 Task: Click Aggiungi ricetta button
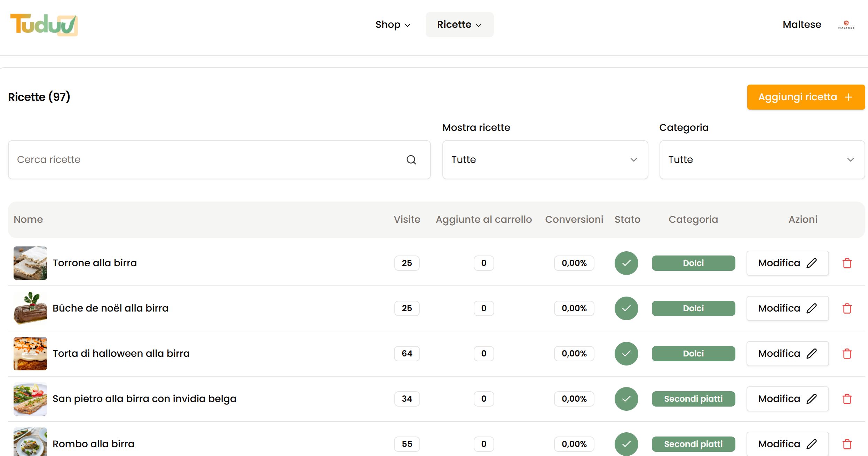(805, 97)
